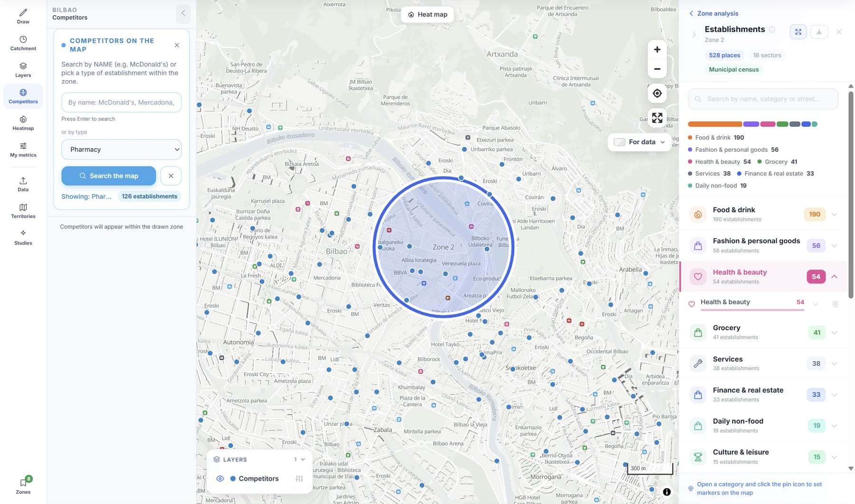Set markers with Health & beauty pin icon

click(835, 304)
